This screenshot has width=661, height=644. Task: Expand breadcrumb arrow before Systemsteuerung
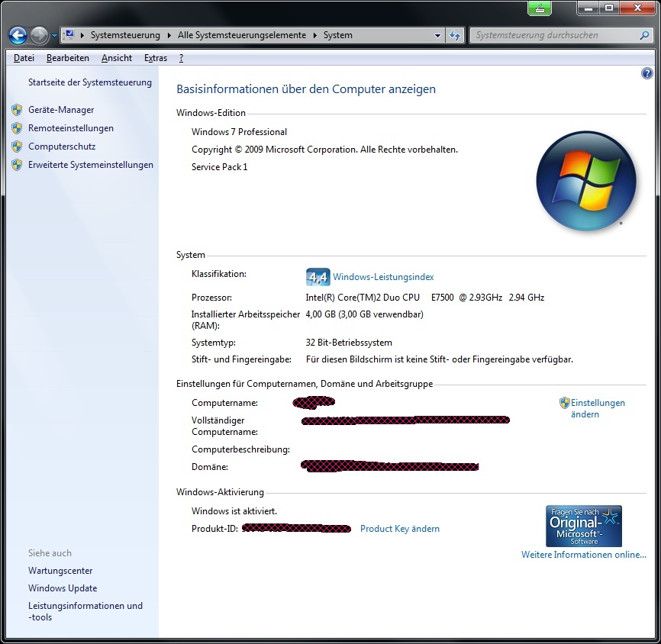[x=82, y=35]
